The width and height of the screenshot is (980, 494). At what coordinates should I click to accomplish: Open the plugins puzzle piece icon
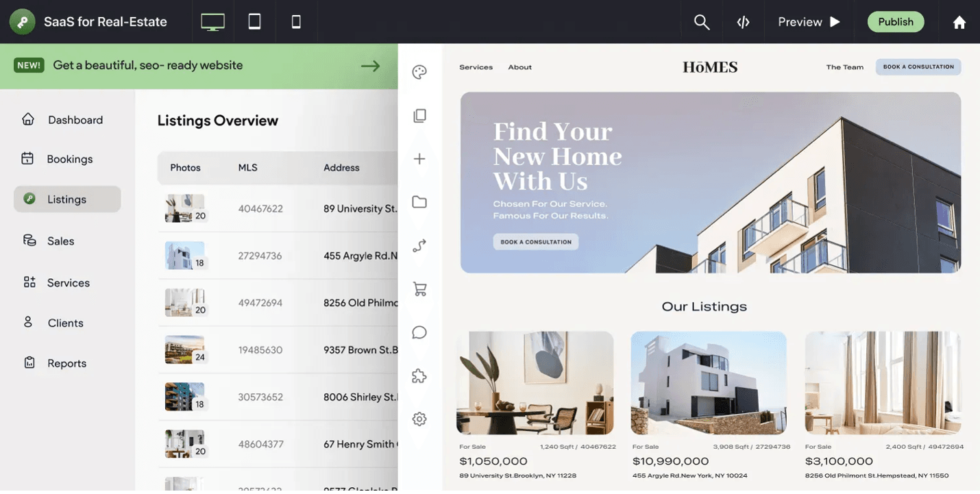(419, 375)
